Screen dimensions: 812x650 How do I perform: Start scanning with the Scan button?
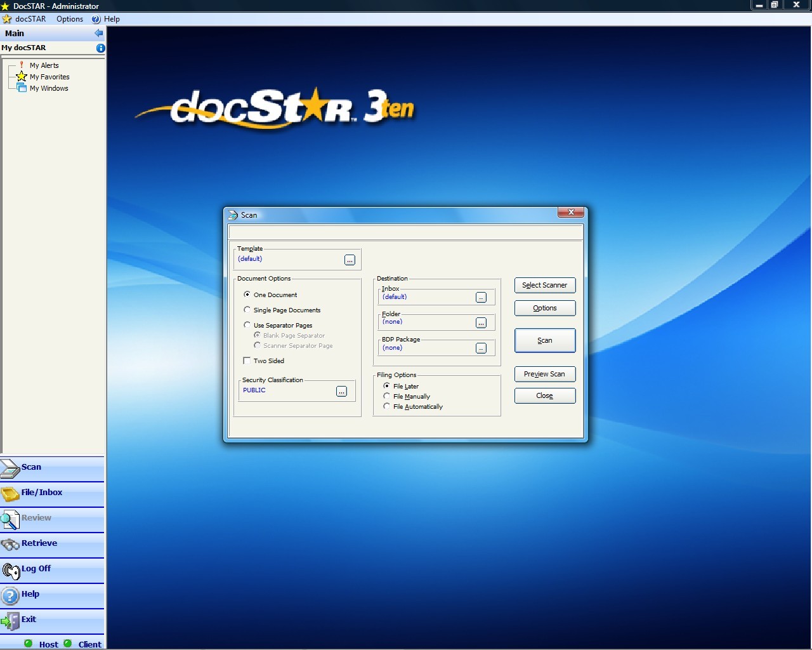545,340
